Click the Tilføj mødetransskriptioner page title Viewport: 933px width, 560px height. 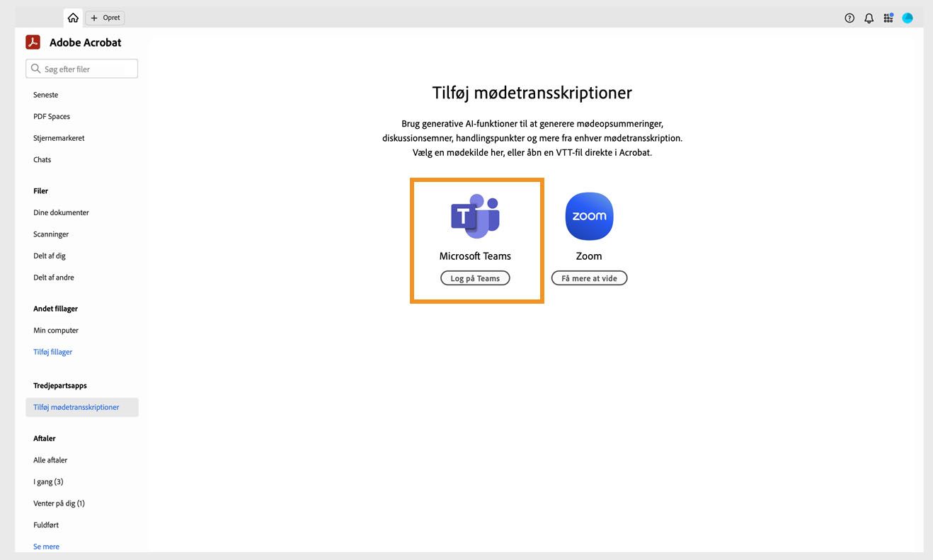tap(532, 93)
